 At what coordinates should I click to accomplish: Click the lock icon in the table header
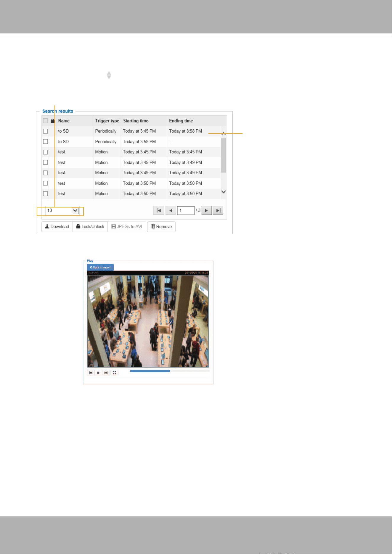(x=52, y=121)
